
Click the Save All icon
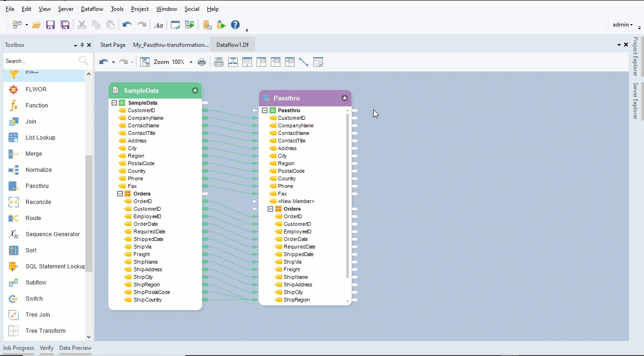[x=65, y=25]
